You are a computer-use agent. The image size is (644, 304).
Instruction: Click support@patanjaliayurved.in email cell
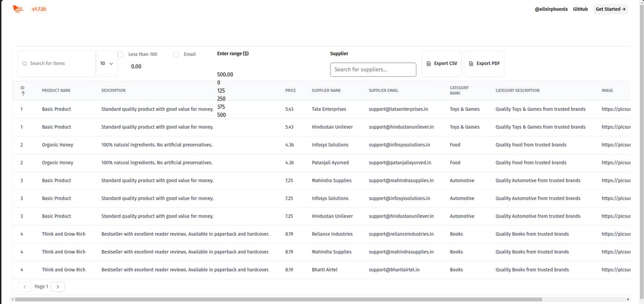click(400, 163)
